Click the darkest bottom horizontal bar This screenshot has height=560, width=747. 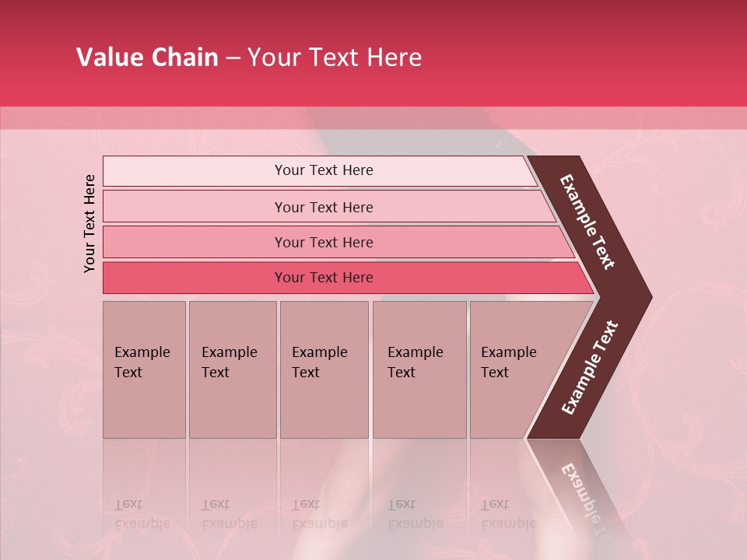pos(324,278)
